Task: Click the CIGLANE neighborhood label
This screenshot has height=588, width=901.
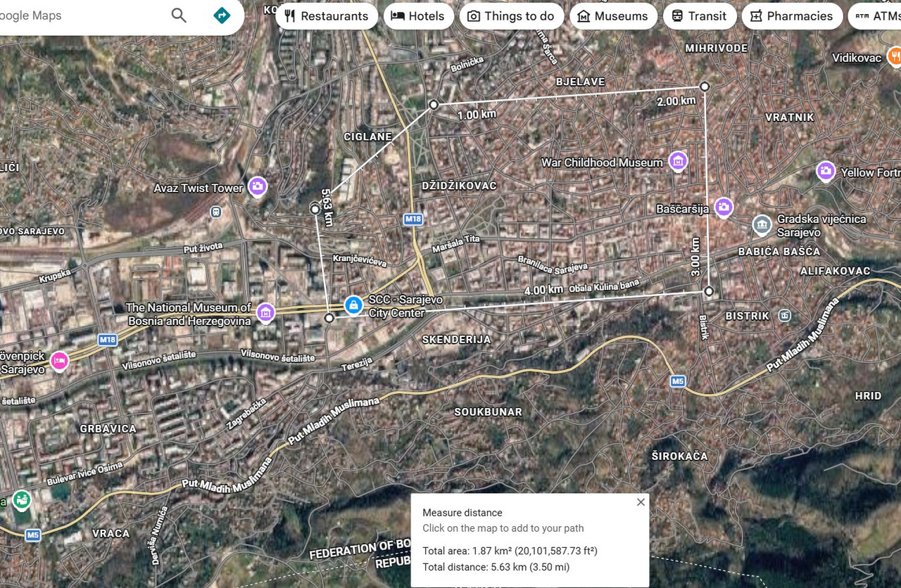Action: [367, 136]
